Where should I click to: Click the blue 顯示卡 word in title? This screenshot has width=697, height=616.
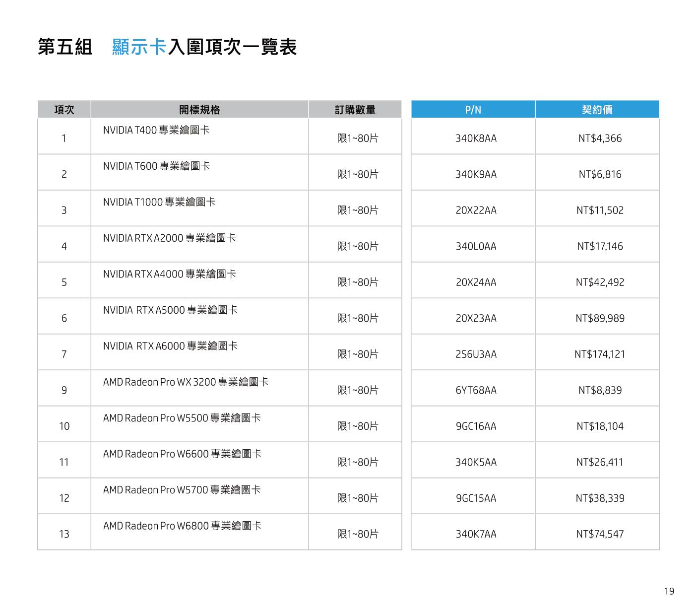pos(139,47)
